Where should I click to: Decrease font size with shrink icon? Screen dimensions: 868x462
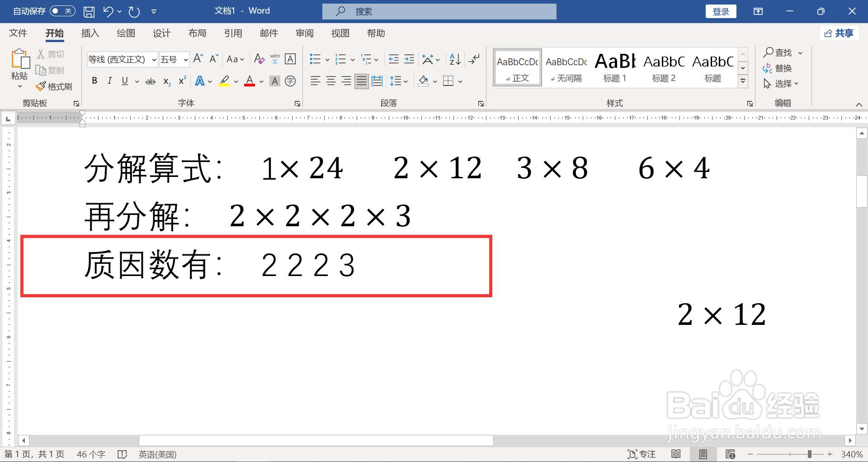[x=214, y=59]
